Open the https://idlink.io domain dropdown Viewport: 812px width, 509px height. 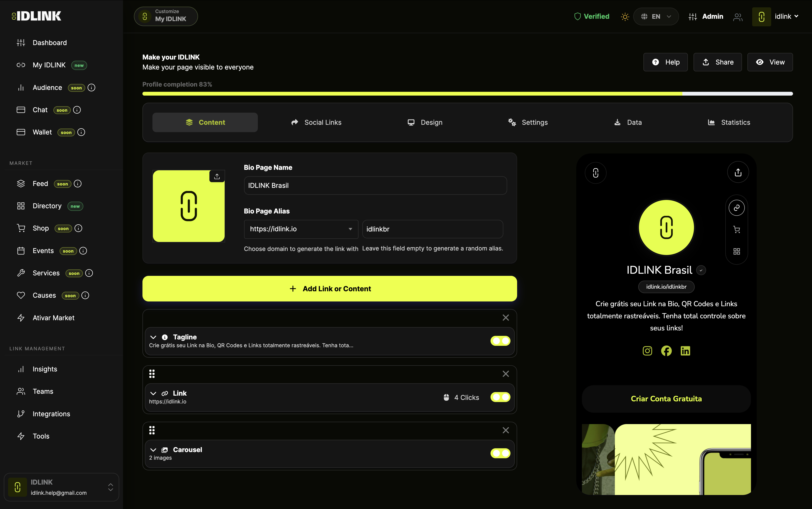click(x=301, y=229)
